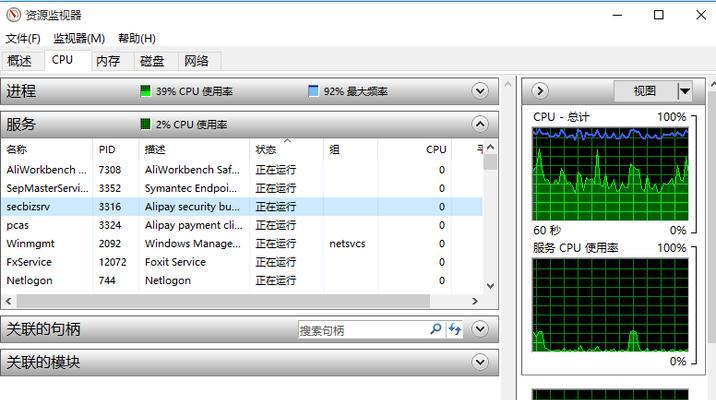This screenshot has height=400, width=716.
Task: Select the pcas service row
Action: pyautogui.click(x=242, y=225)
